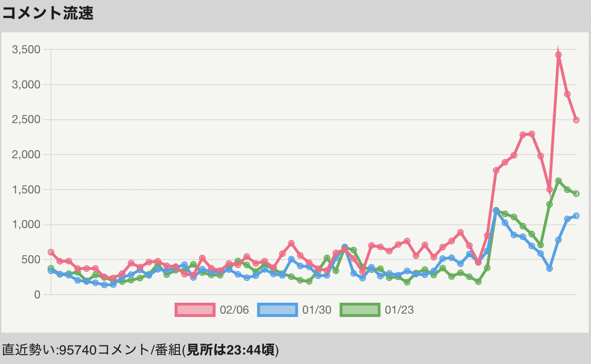Click the 0 label on the y-axis
Screen dimensions: 591x364
[37, 295]
